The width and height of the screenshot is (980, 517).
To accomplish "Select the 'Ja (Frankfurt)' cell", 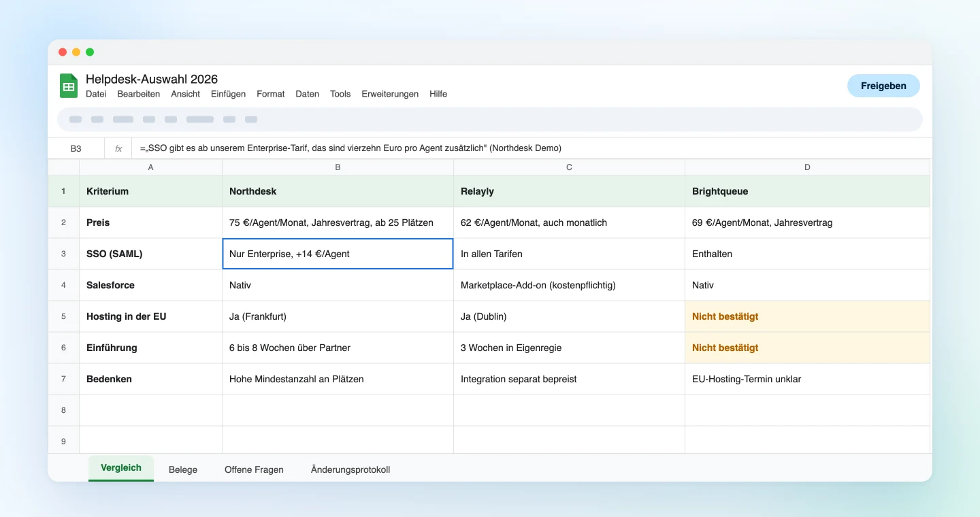I will tap(338, 316).
